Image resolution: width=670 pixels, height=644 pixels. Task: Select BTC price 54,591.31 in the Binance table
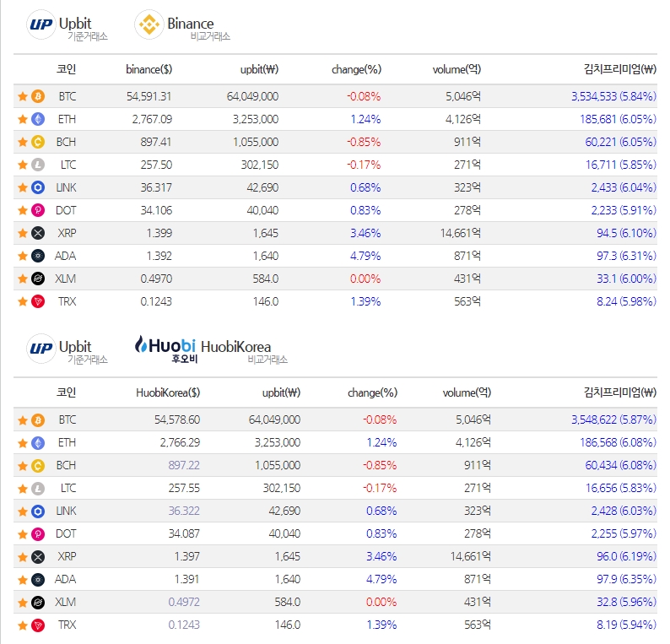pyautogui.click(x=149, y=96)
